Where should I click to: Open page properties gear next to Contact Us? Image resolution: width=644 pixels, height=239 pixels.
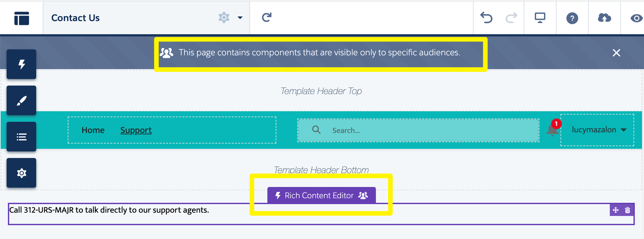tap(224, 17)
